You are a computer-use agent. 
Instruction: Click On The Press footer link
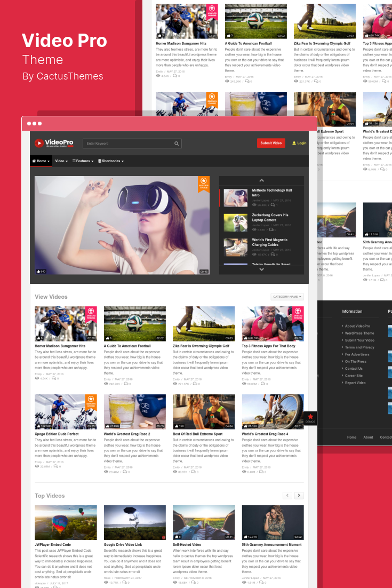coord(356,362)
